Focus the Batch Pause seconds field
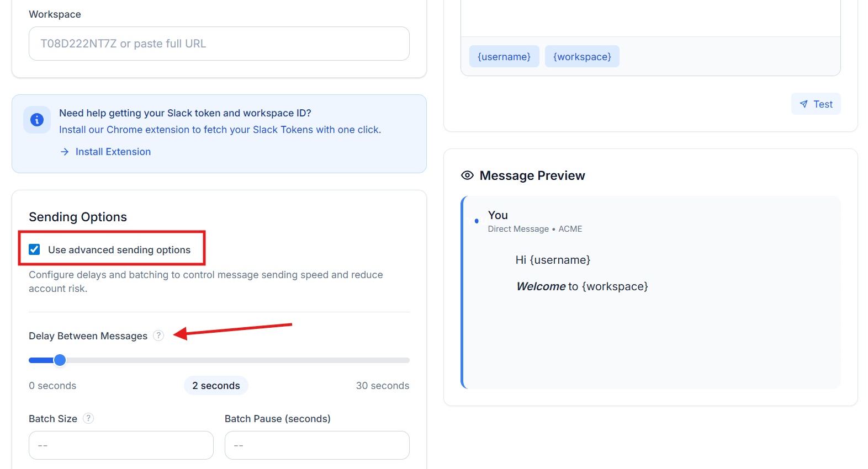Screen dimensions: 868x469 pyautogui.click(x=317, y=445)
